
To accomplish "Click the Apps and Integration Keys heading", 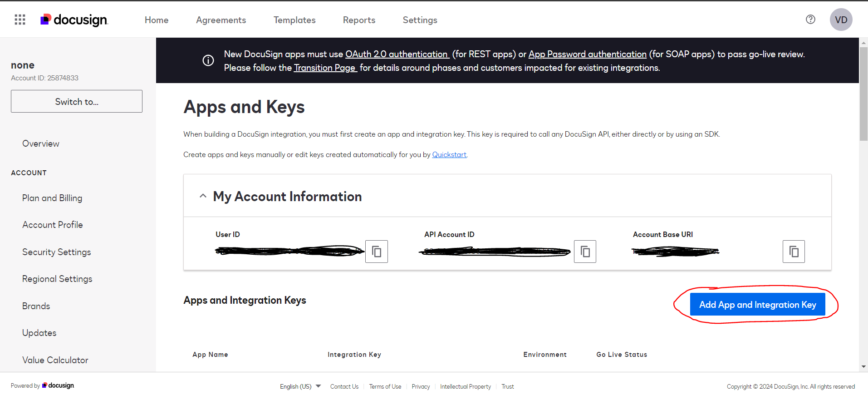I will pos(245,300).
